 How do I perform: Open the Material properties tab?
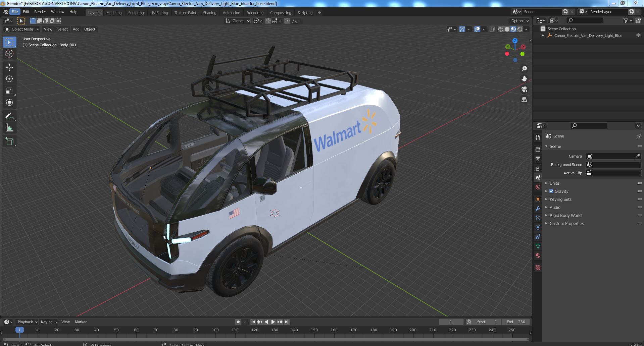click(538, 255)
